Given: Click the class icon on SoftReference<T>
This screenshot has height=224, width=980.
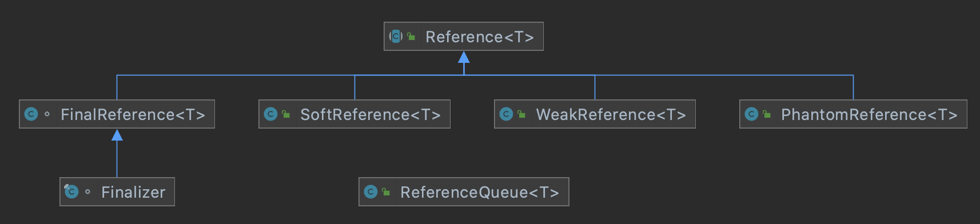Looking at the screenshot, I should (x=271, y=114).
